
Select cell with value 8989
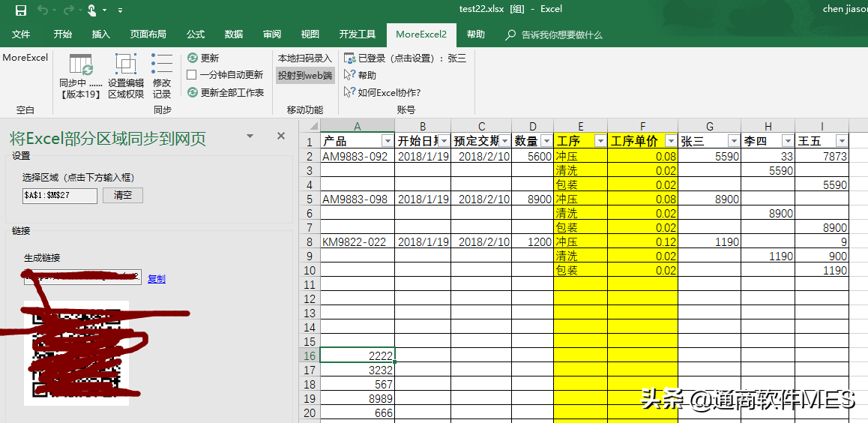[358, 398]
